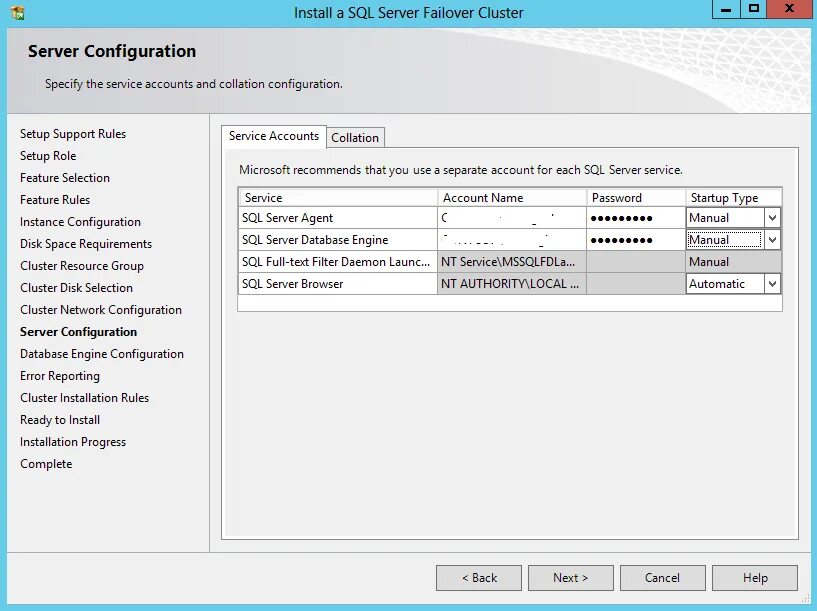Select Feature Selection in the sidebar
This screenshot has width=817, height=611.
[x=63, y=177]
